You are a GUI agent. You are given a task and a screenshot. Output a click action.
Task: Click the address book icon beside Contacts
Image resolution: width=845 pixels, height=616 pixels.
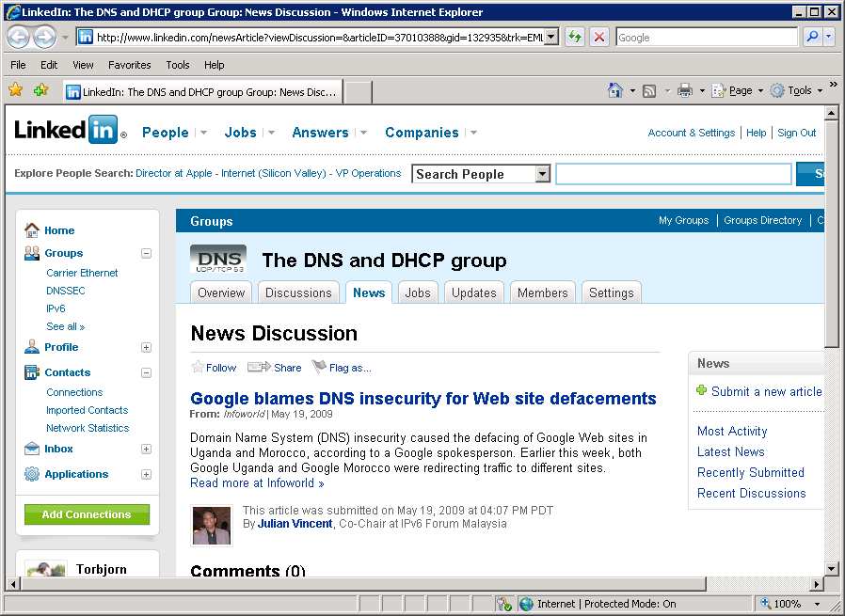pos(32,372)
